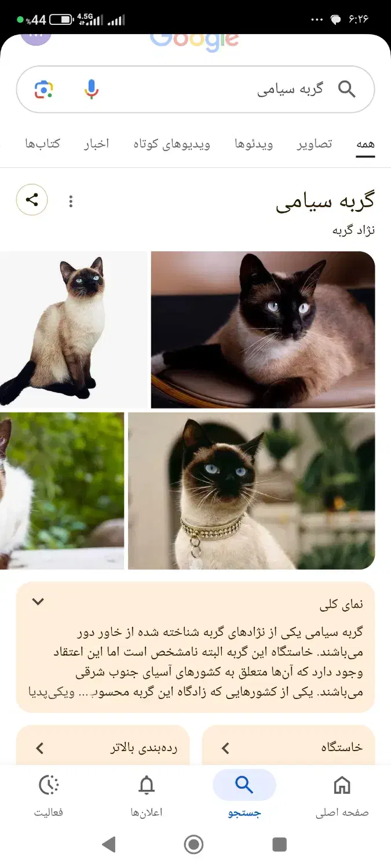Select the ویدیوهای کوتاه tab
391x868 pixels.
pyautogui.click(x=171, y=144)
